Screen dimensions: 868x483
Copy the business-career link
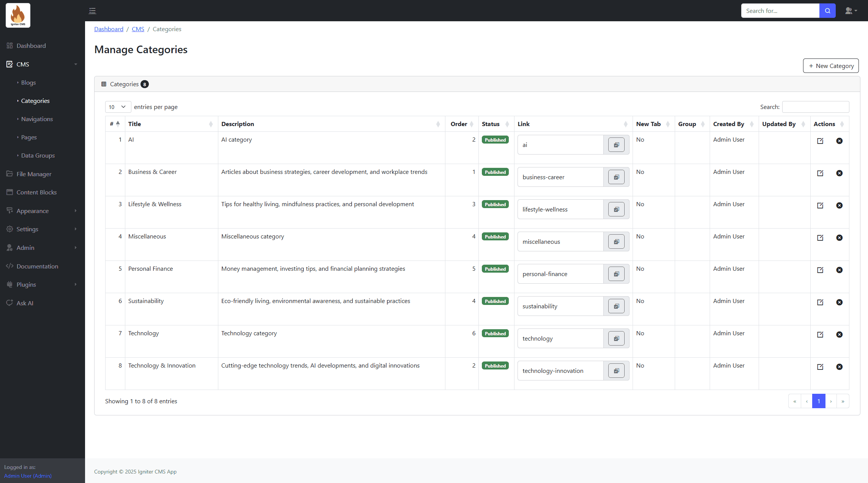point(616,177)
